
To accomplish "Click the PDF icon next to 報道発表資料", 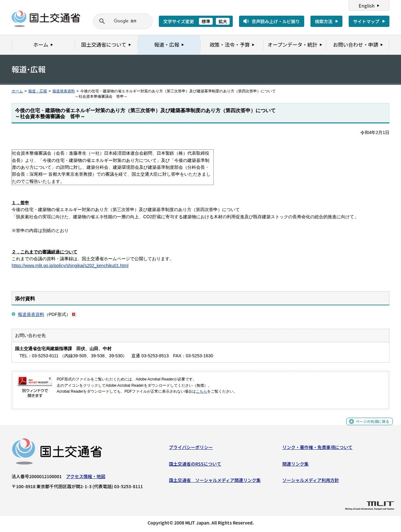I will pyautogui.click(x=74, y=315).
